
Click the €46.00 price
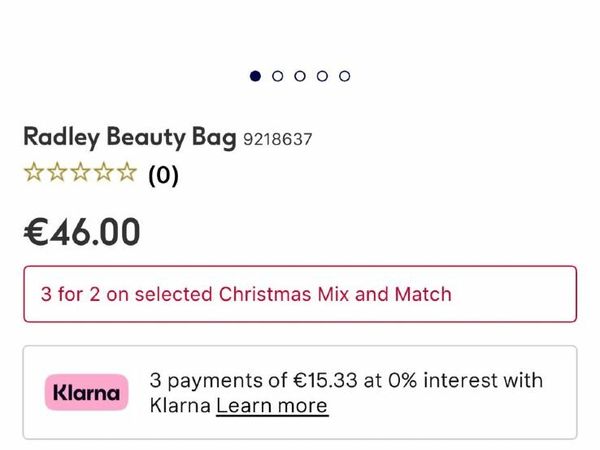pos(82,232)
